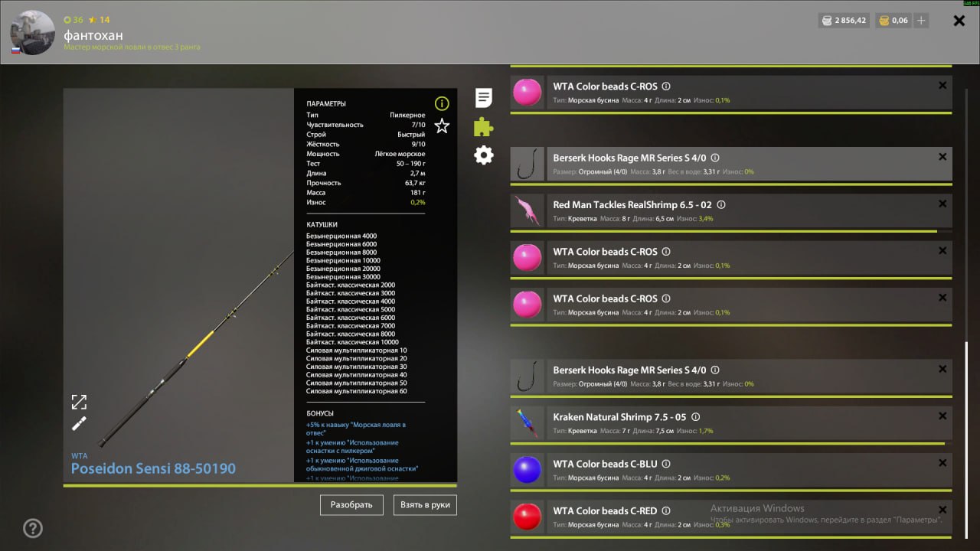
Task: Click the username фантохан
Action: pyautogui.click(x=93, y=35)
